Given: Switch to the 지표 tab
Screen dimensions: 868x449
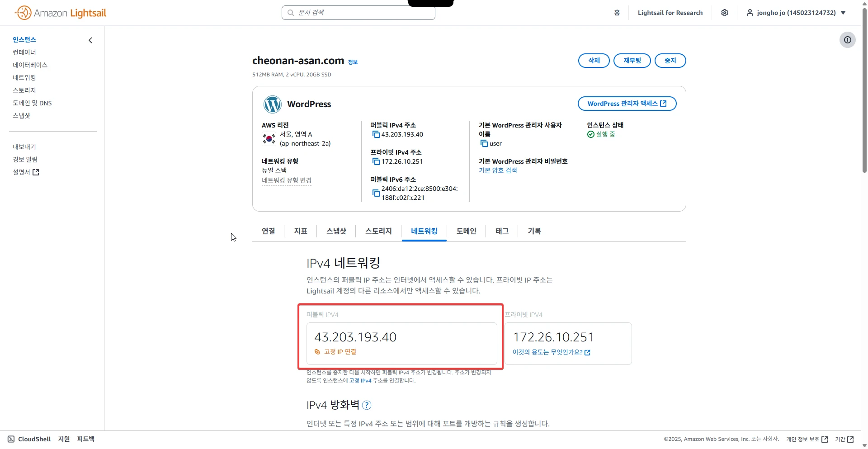Looking at the screenshot, I should (301, 231).
